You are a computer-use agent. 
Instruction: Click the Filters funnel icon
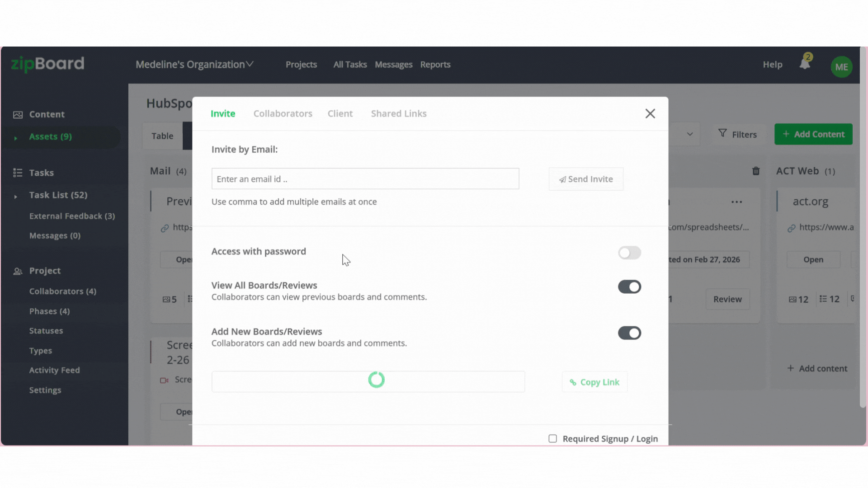coord(722,133)
